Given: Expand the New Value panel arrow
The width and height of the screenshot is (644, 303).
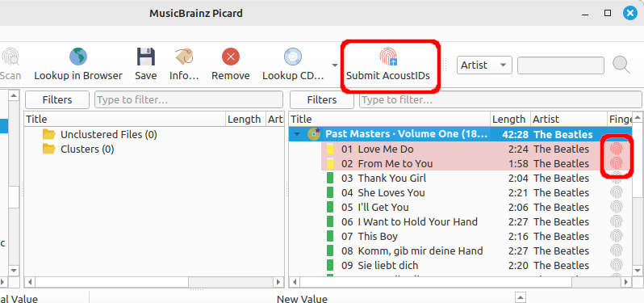Looking at the screenshot, I should [x=521, y=297].
